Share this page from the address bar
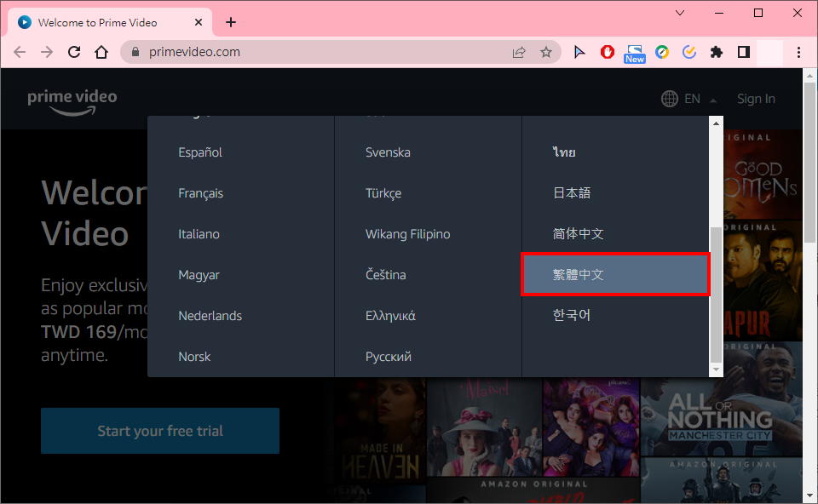 pyautogui.click(x=519, y=52)
